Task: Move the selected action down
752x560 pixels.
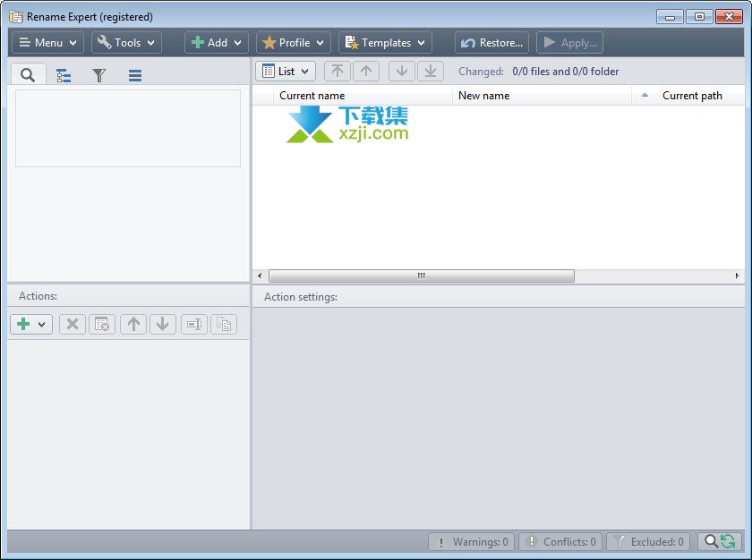Action: point(163,325)
